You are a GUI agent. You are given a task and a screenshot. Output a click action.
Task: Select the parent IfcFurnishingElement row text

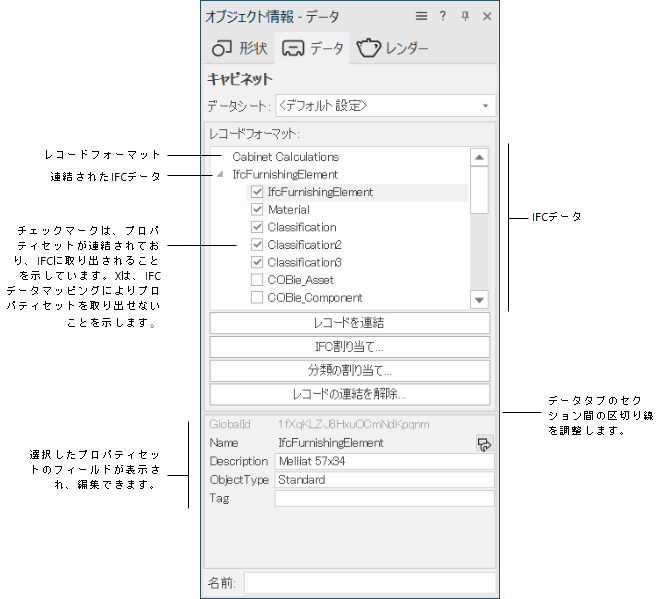tap(285, 174)
